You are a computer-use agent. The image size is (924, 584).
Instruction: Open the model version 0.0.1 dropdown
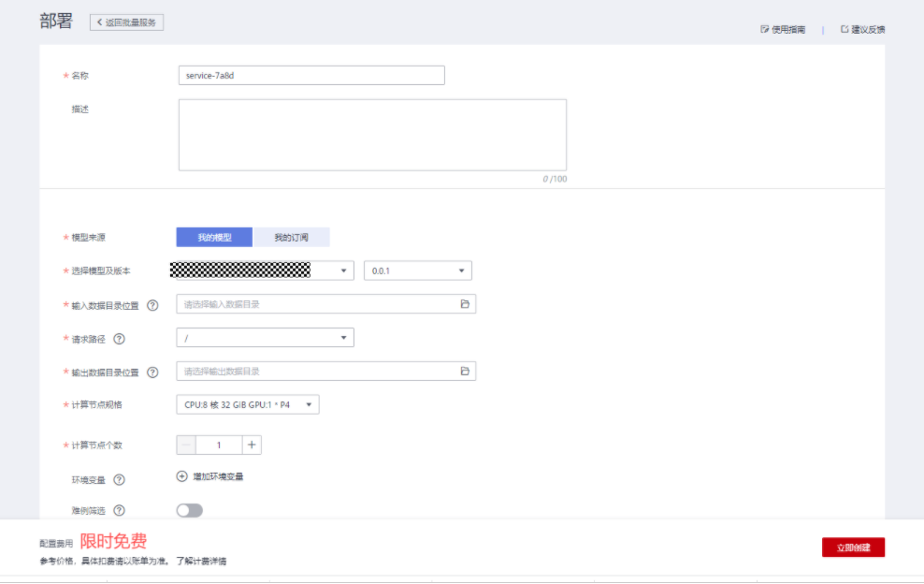pyautogui.click(x=417, y=270)
